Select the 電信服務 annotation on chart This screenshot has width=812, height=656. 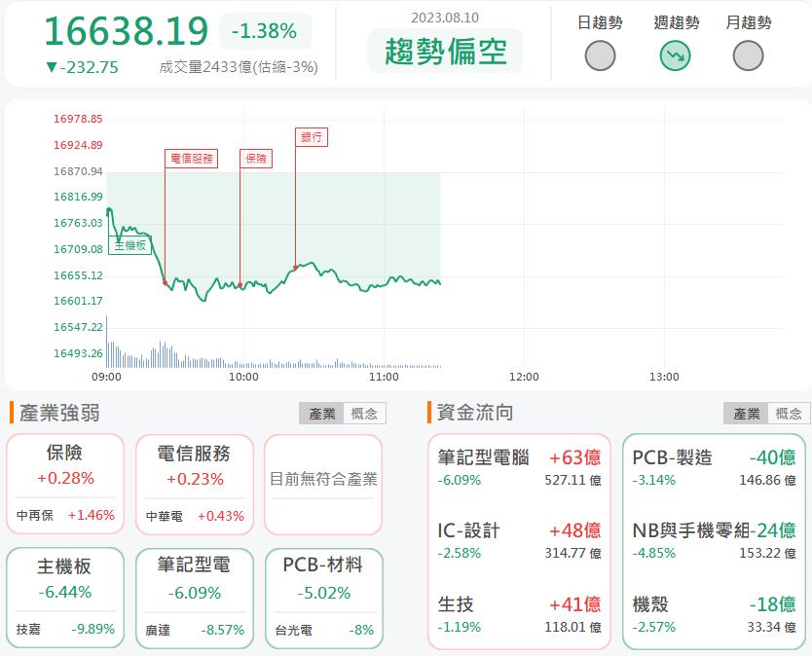(x=193, y=158)
